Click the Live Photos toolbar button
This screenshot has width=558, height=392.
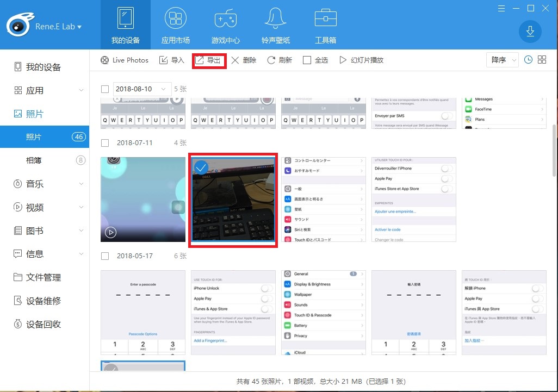coord(124,60)
